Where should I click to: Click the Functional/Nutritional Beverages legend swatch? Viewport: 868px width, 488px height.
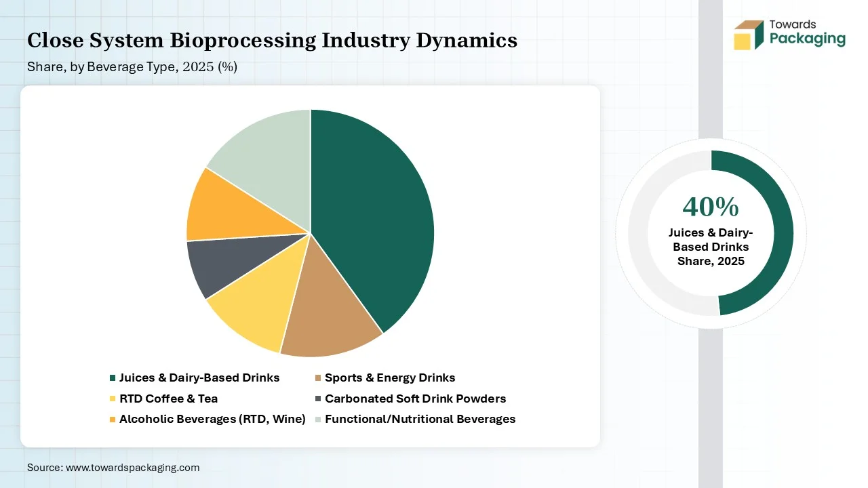click(318, 419)
